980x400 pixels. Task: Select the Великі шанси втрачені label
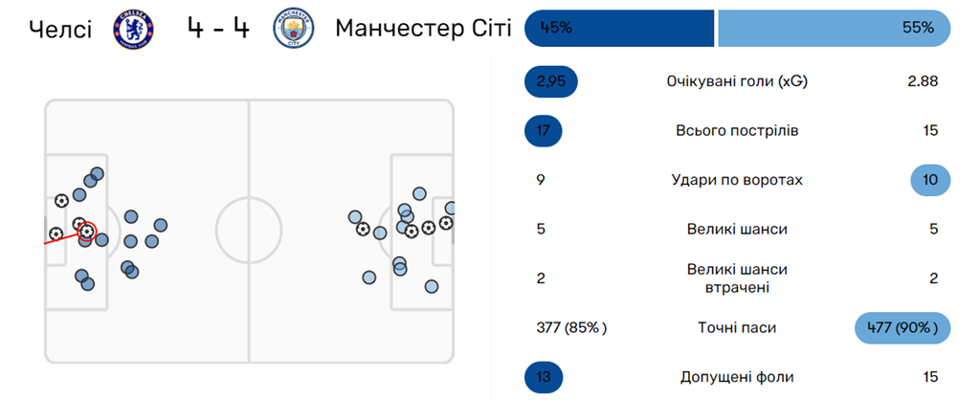[x=738, y=278]
